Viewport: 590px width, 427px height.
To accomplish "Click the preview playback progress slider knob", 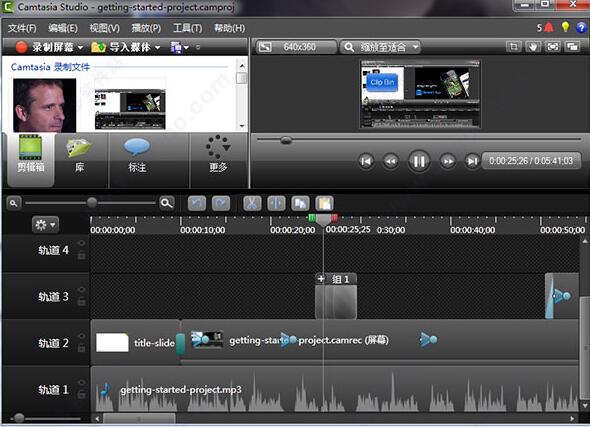I will pos(286,140).
